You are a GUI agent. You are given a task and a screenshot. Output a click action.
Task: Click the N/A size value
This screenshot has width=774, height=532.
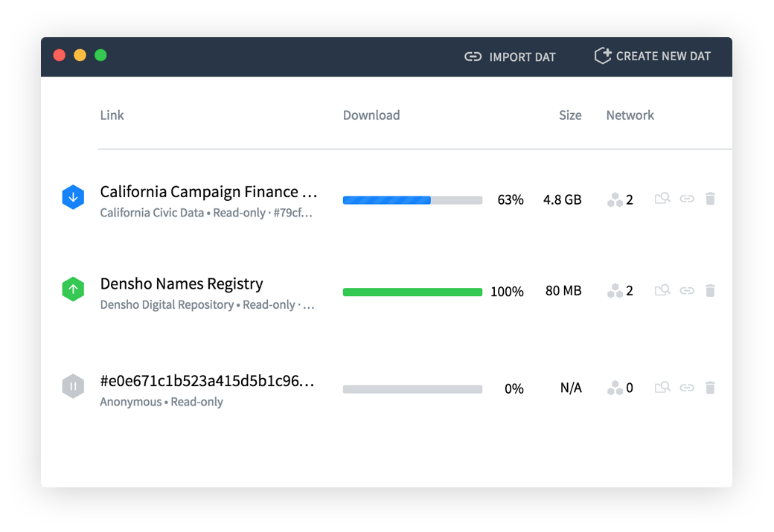tap(571, 388)
